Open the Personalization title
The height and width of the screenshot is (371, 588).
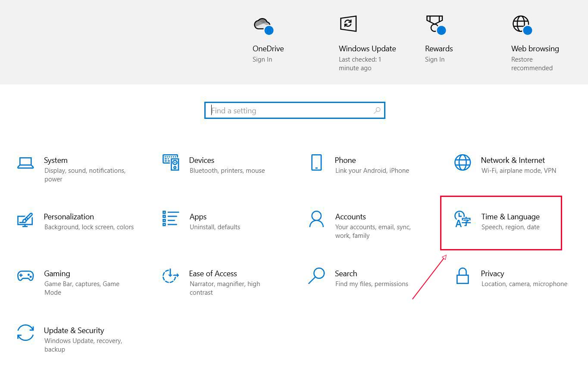[x=69, y=217]
